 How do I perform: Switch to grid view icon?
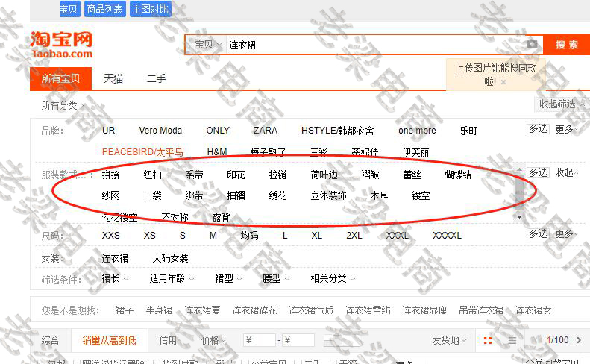coord(488,340)
